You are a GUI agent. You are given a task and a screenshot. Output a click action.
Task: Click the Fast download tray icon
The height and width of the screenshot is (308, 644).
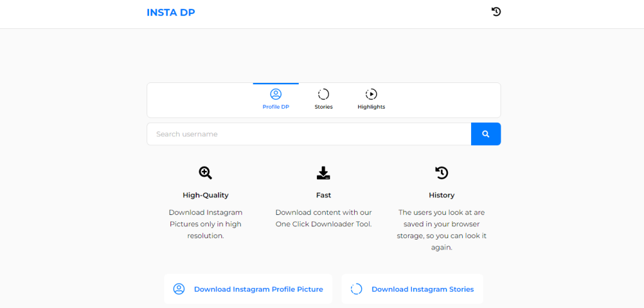(x=323, y=173)
